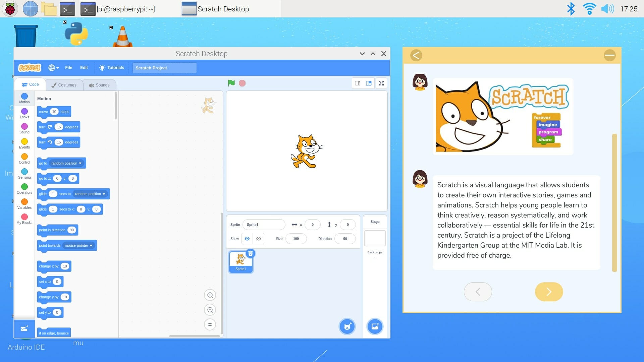Image resolution: width=644 pixels, height=362 pixels.
Task: Enter full screen stage mode
Action: tap(381, 83)
